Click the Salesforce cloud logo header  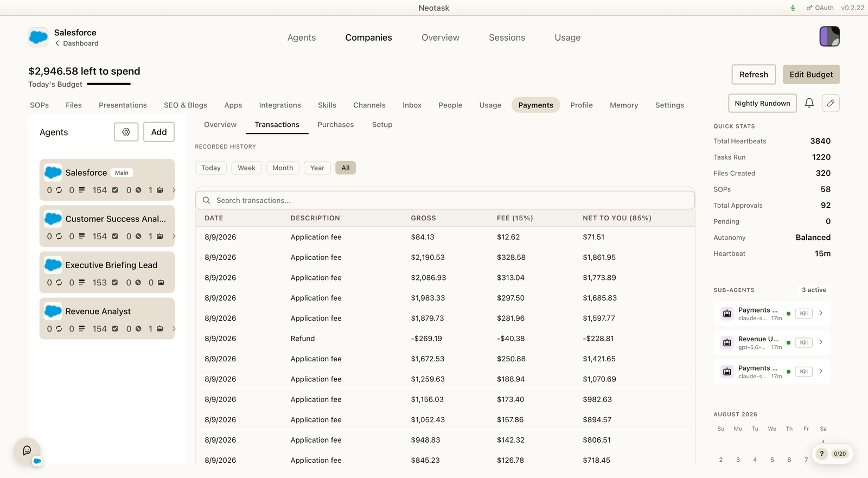[x=39, y=37]
